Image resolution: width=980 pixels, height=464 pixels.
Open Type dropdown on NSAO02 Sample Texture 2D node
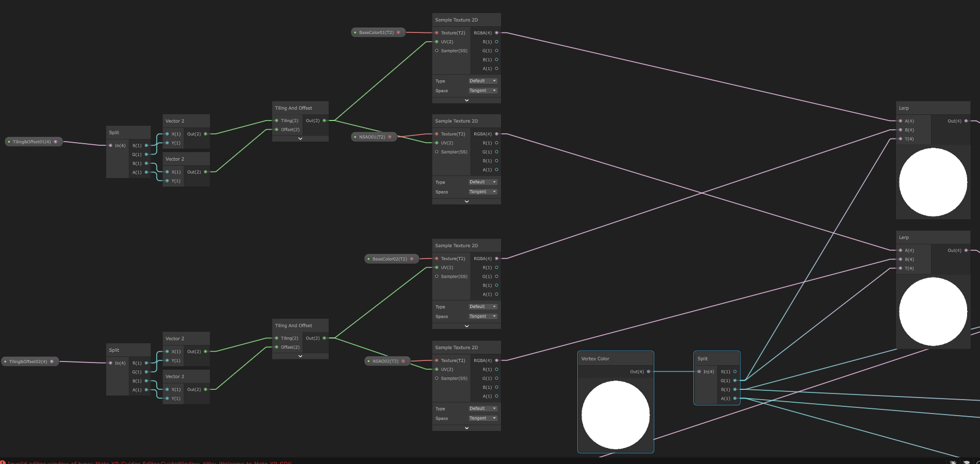(483, 408)
